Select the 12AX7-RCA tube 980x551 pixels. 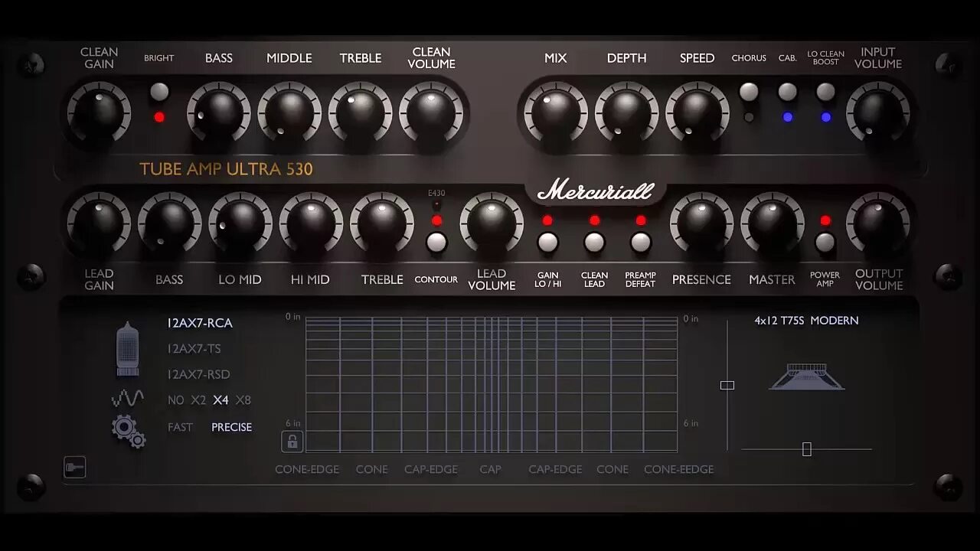(200, 323)
